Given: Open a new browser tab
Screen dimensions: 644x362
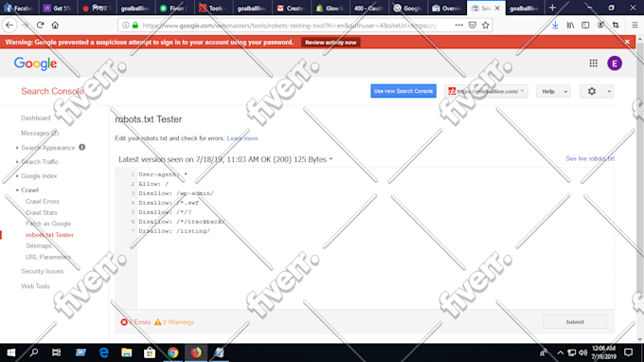Looking at the screenshot, I should (552, 8).
